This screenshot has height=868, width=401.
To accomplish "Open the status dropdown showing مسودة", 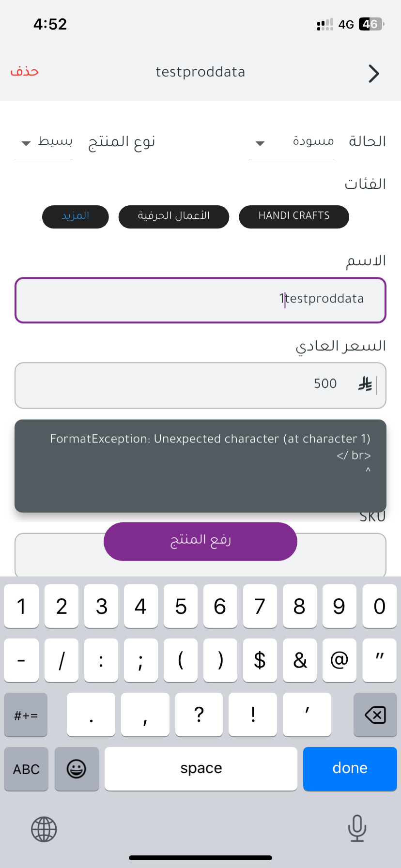I will [x=292, y=142].
